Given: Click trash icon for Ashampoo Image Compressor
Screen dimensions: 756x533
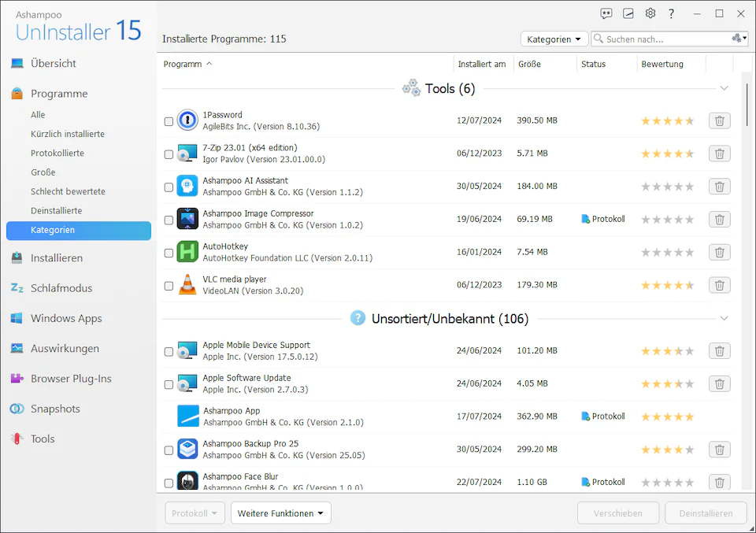Looking at the screenshot, I should click(719, 220).
